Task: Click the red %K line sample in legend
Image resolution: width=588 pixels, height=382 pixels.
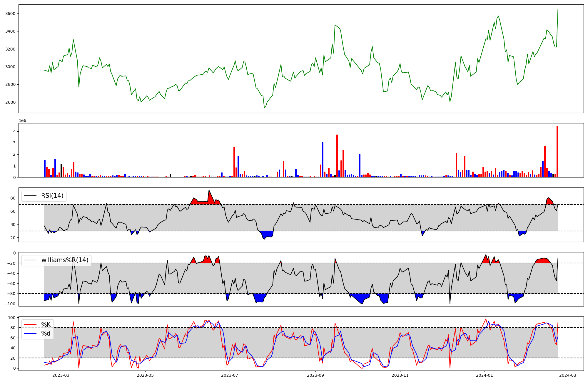Action: click(x=30, y=325)
